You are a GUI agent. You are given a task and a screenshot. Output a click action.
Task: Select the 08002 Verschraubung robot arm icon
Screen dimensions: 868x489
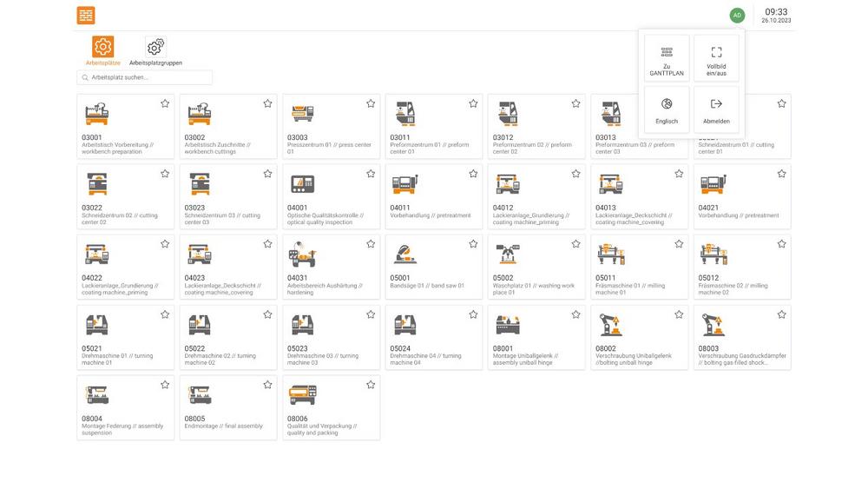(610, 325)
